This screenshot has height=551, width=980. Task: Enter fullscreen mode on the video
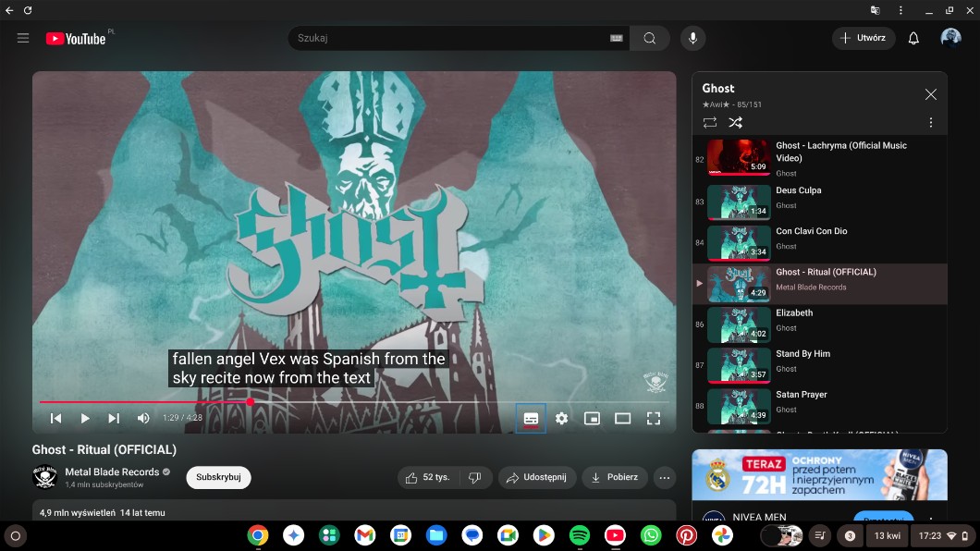tap(653, 418)
